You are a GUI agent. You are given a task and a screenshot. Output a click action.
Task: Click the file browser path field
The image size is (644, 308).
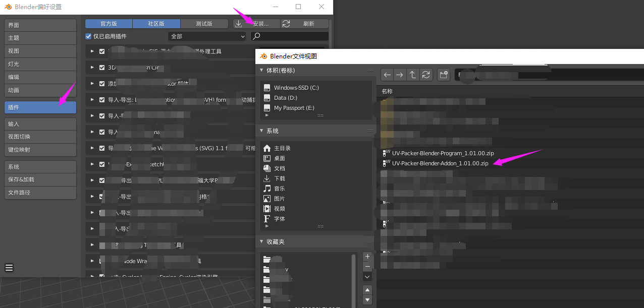(x=549, y=75)
